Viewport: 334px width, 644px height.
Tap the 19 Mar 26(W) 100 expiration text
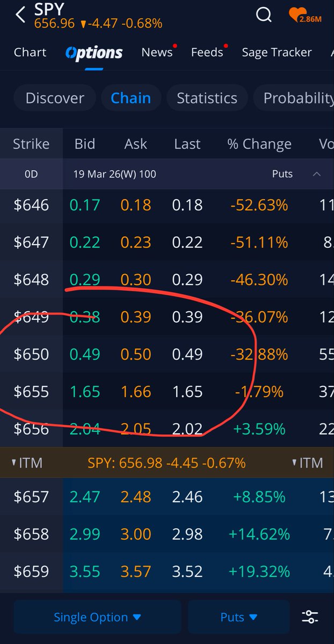coord(115,174)
